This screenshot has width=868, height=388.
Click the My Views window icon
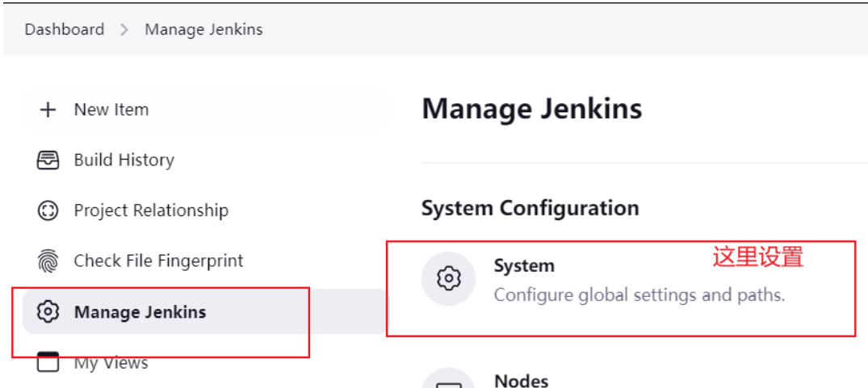click(48, 362)
